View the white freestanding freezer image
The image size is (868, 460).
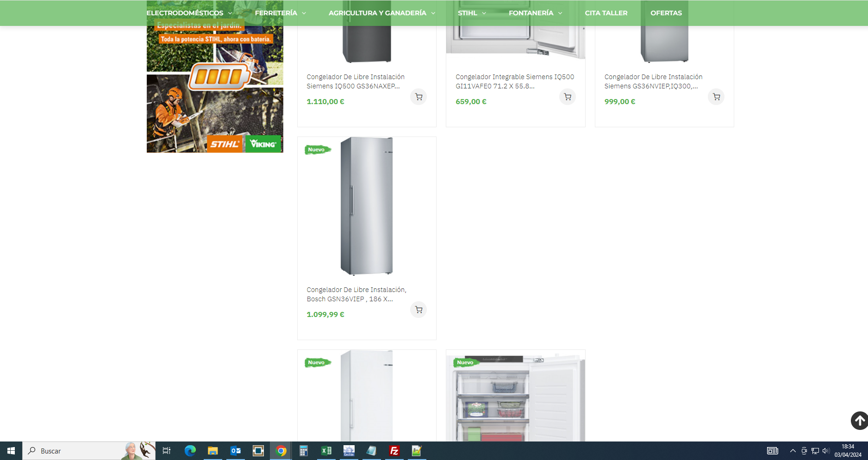(x=367, y=396)
